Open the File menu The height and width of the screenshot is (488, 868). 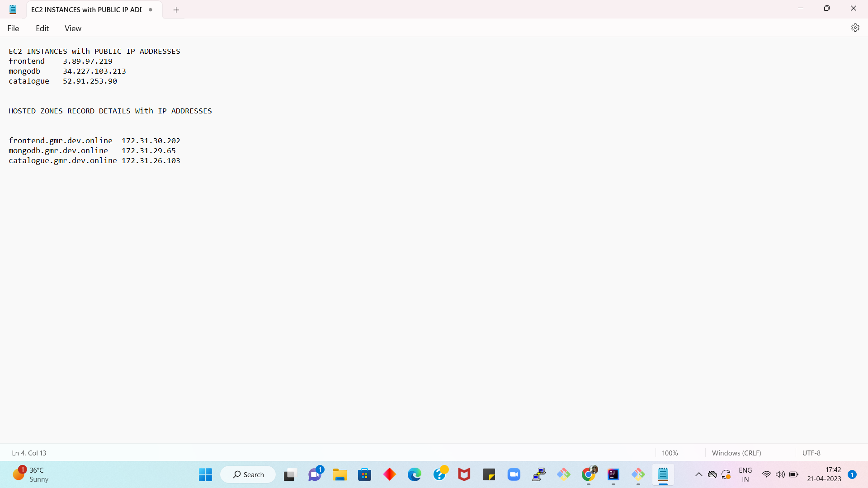[x=13, y=28]
